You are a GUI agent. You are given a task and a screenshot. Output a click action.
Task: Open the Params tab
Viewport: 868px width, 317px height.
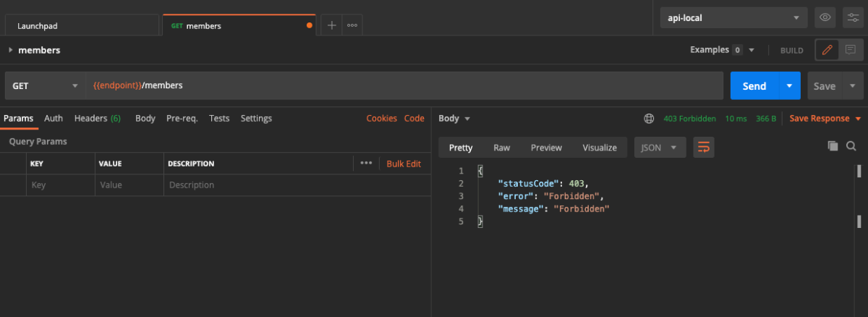19,119
